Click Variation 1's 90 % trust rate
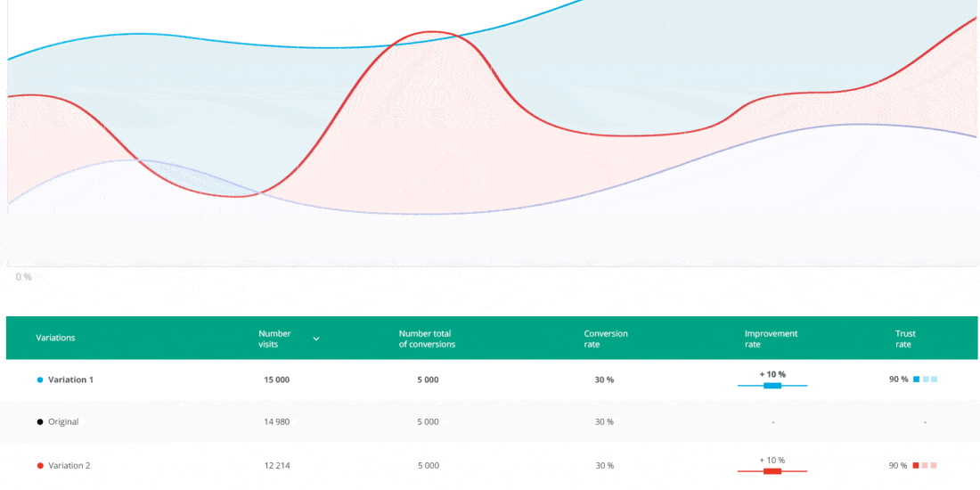Image resolution: width=980 pixels, height=490 pixels. click(899, 380)
